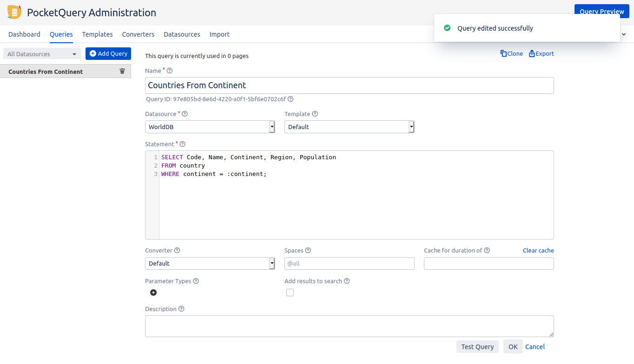Click help icon beside Cache for duration of

pyautogui.click(x=487, y=251)
